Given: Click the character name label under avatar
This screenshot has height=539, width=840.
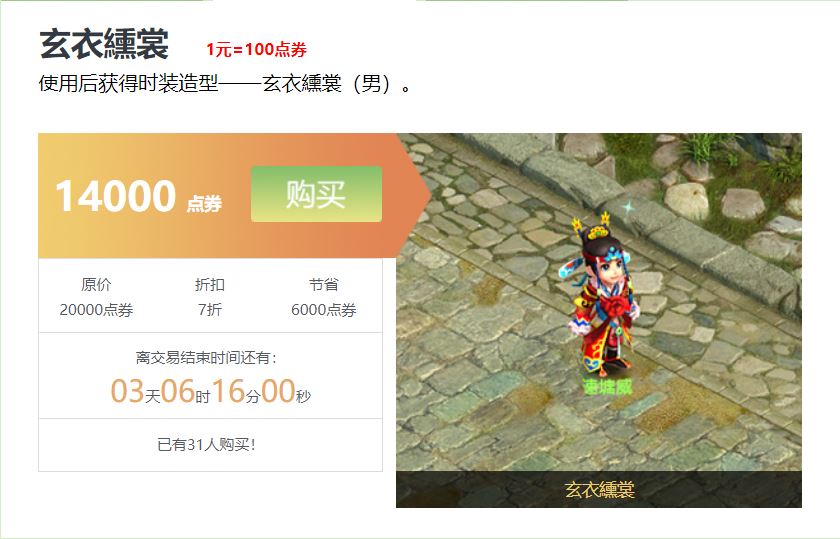Looking at the screenshot, I should (608, 387).
